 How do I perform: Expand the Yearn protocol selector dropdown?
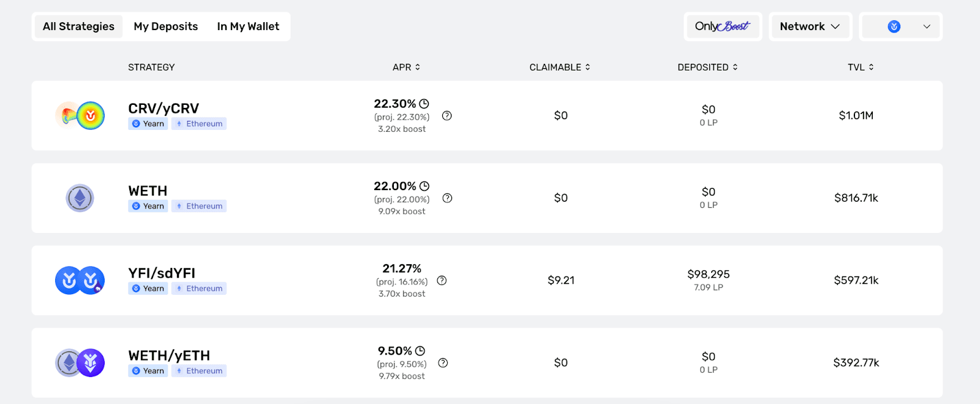(900, 26)
